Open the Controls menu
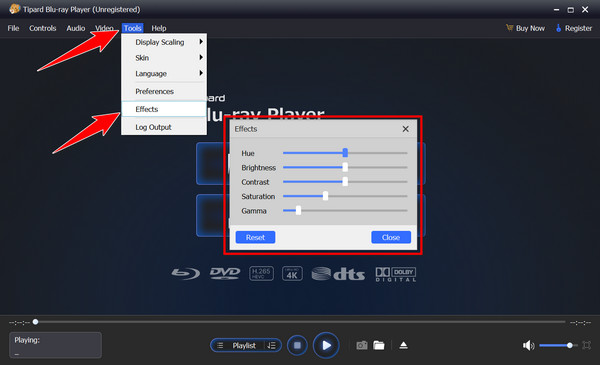The width and height of the screenshot is (600, 365). tap(42, 28)
